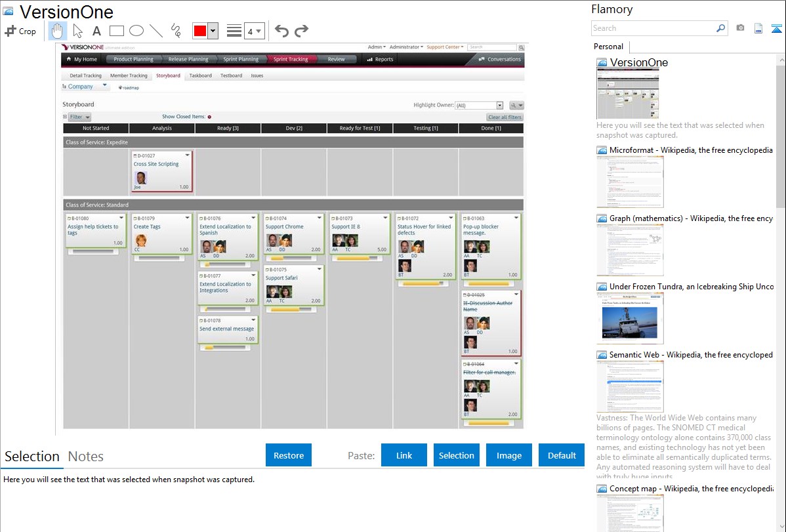The width and height of the screenshot is (786, 532).
Task: Click the roadmap icon below tabs
Action: coord(120,88)
